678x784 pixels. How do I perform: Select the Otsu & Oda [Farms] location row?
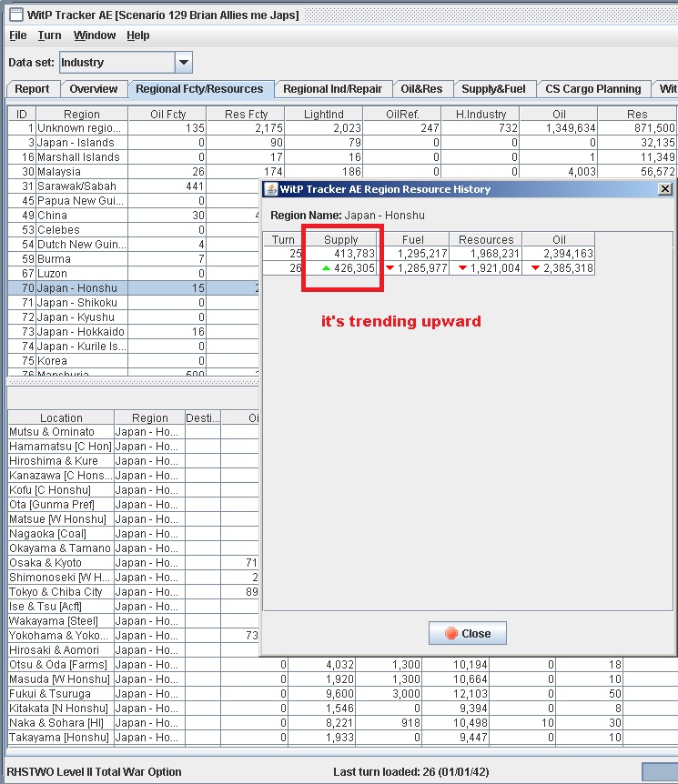[340, 665]
